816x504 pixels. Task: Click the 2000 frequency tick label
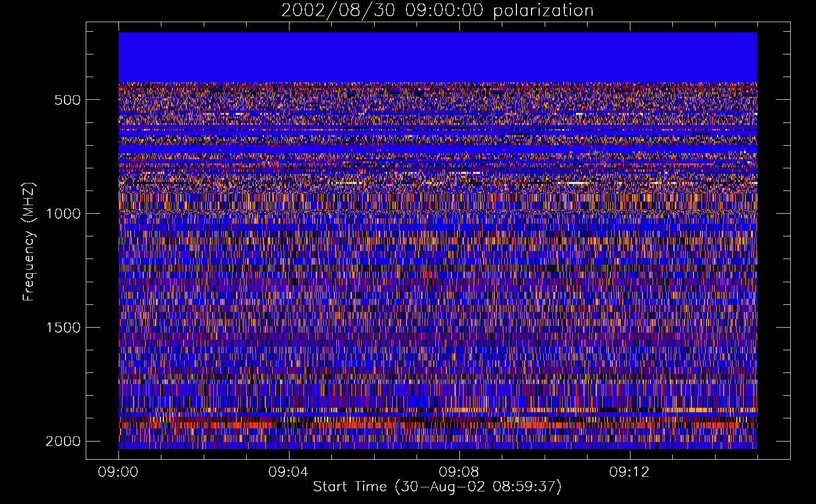point(63,442)
